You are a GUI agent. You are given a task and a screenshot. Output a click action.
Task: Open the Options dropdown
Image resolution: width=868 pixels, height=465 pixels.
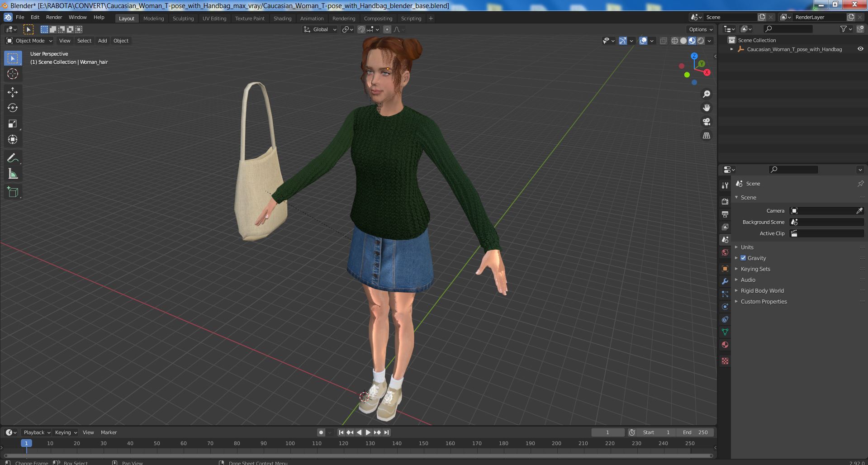click(701, 29)
